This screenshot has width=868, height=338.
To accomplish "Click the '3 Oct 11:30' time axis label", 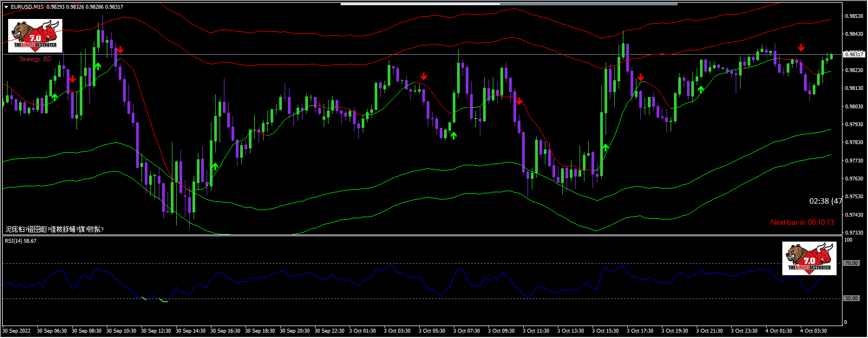I will click(x=536, y=331).
